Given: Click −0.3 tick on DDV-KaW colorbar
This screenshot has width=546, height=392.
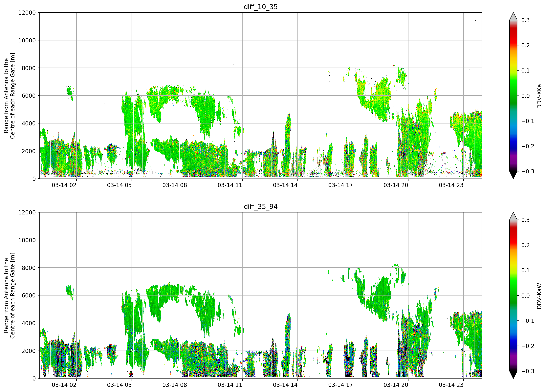Looking at the screenshot, I should point(528,371).
